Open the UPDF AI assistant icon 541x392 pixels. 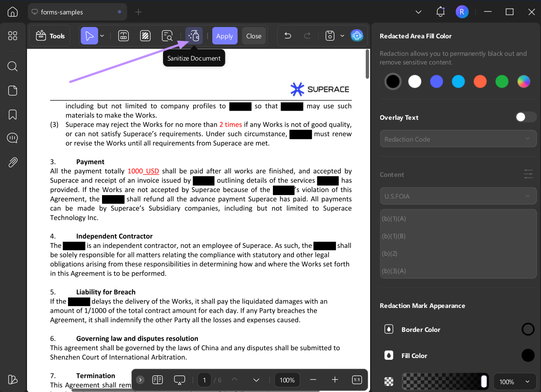357,36
